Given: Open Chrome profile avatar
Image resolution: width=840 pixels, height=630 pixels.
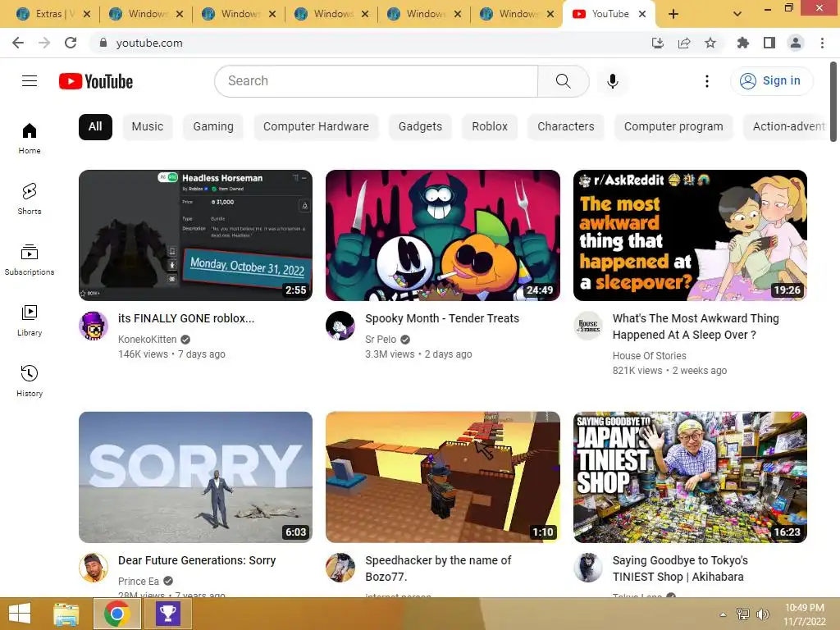Looking at the screenshot, I should [x=796, y=43].
